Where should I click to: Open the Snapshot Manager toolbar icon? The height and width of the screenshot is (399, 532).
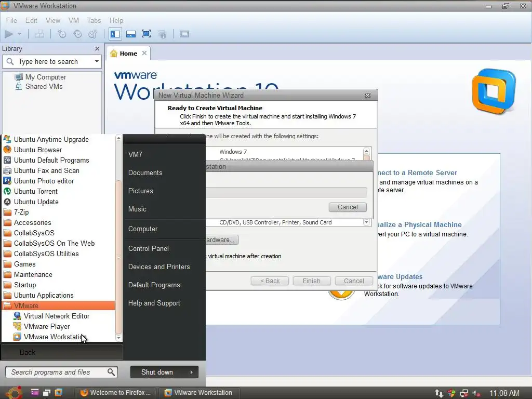click(93, 34)
